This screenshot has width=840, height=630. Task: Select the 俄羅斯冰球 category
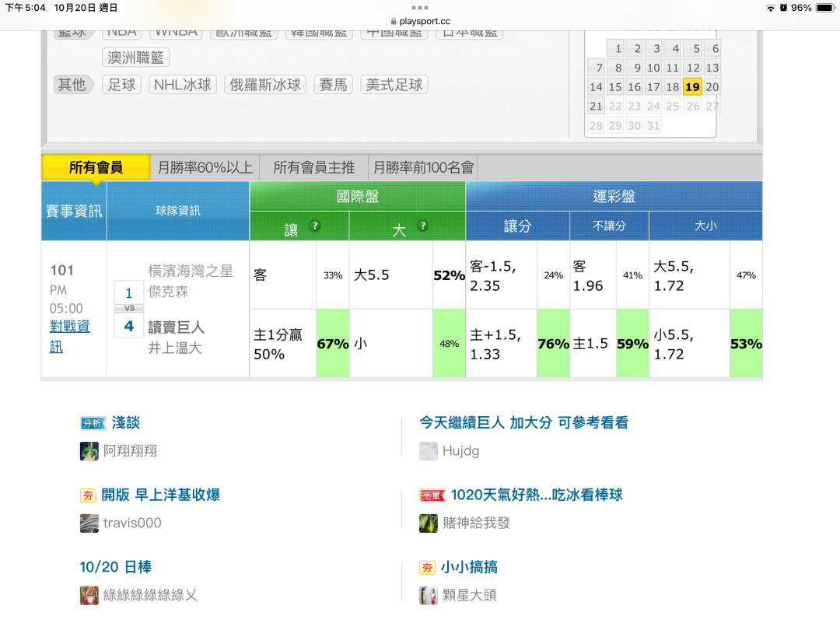(265, 85)
